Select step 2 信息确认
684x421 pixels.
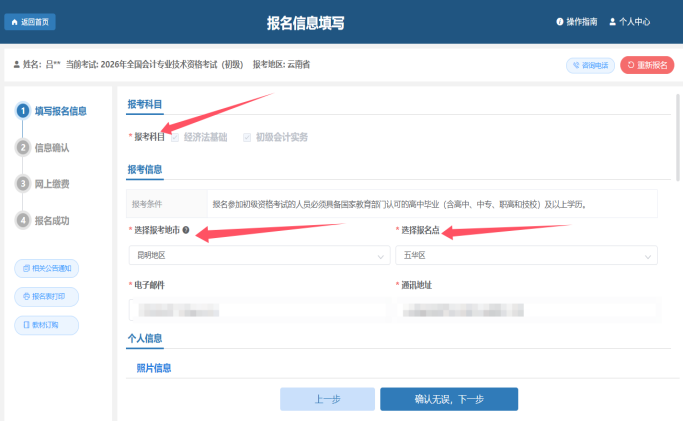pyautogui.click(x=50, y=147)
